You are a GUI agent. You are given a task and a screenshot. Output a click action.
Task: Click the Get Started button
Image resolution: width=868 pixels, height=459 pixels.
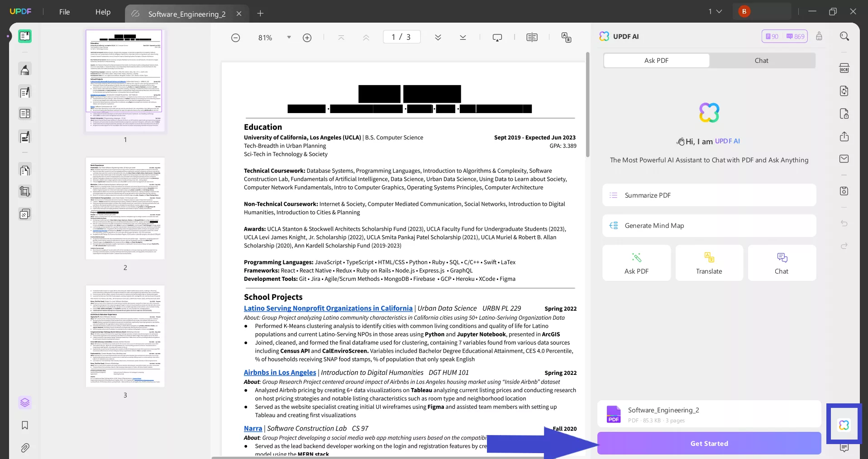pos(709,443)
